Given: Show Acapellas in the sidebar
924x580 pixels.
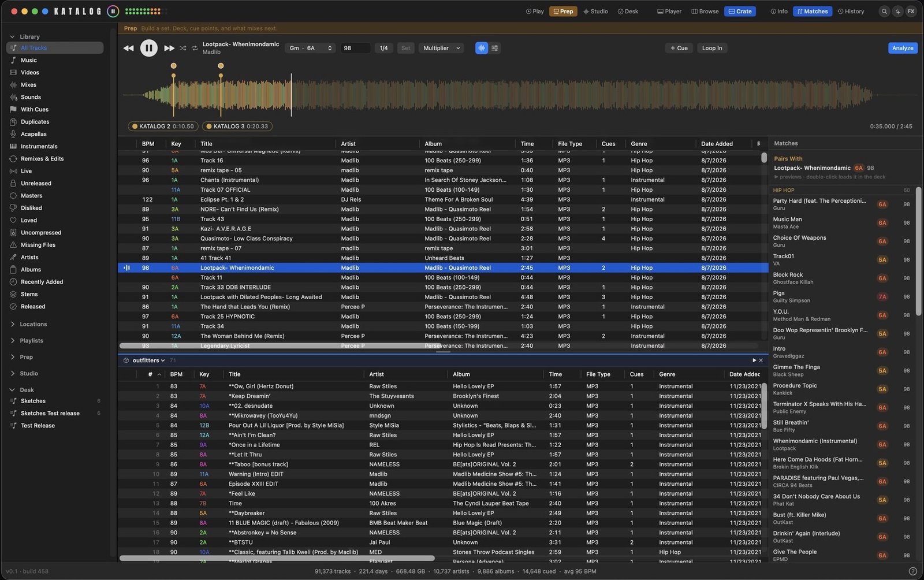Looking at the screenshot, I should (x=55, y=134).
